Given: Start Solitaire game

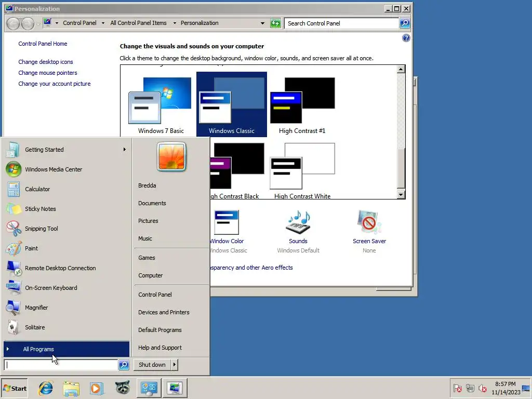Looking at the screenshot, I should [x=66, y=327].
